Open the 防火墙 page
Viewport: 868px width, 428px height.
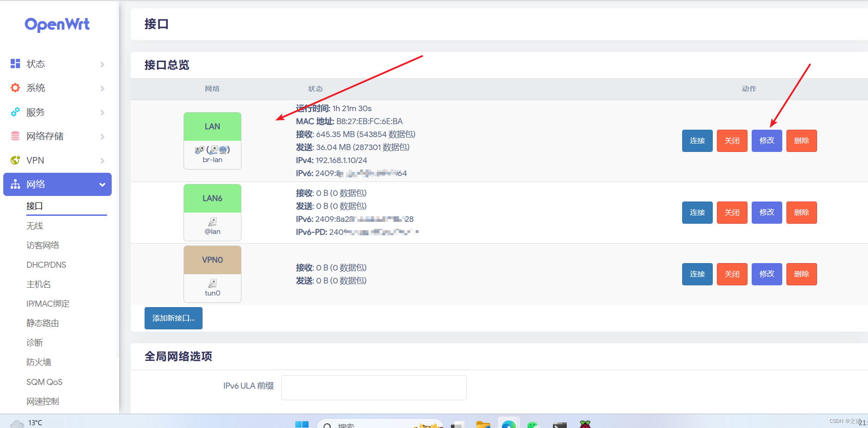38,362
